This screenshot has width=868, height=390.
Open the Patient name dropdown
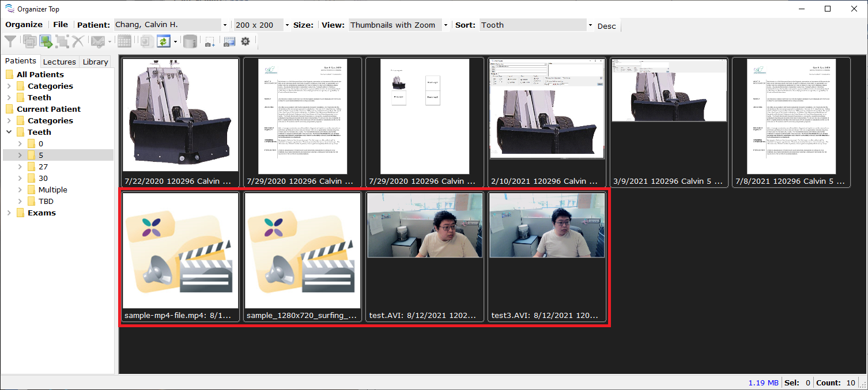pyautogui.click(x=225, y=25)
